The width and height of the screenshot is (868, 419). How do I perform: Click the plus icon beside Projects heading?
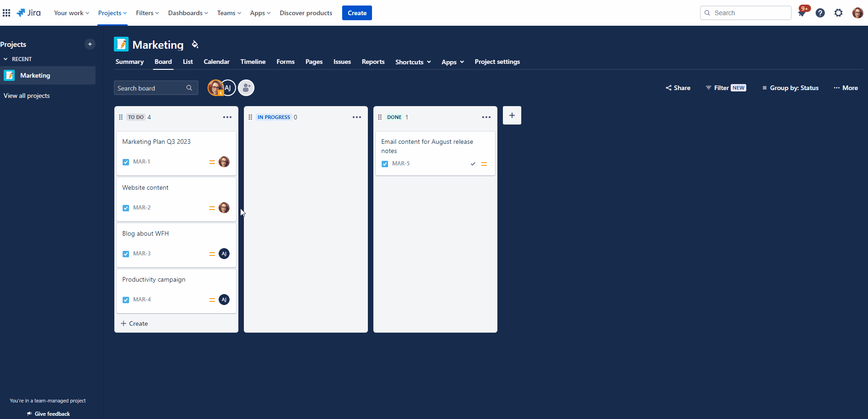(x=90, y=44)
